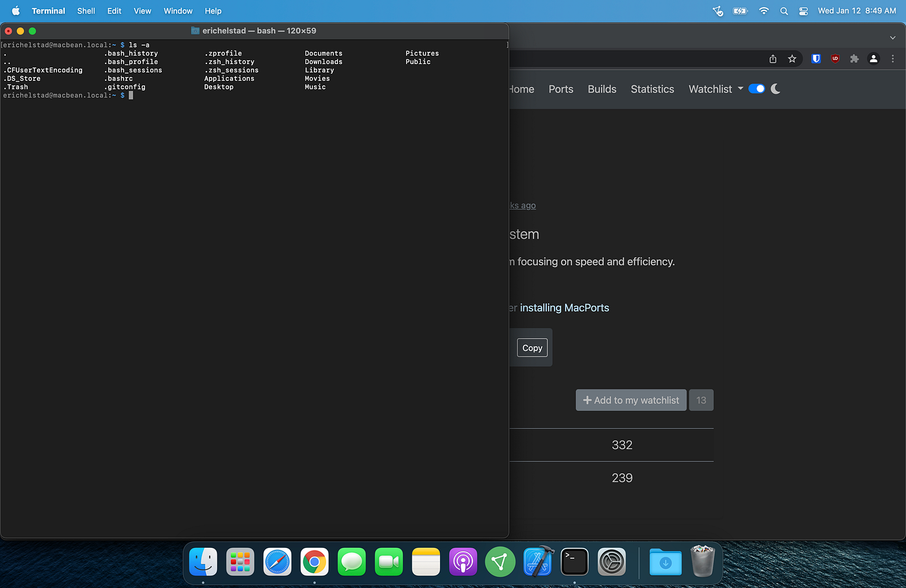Open FaceTime from the Dock

click(x=389, y=561)
